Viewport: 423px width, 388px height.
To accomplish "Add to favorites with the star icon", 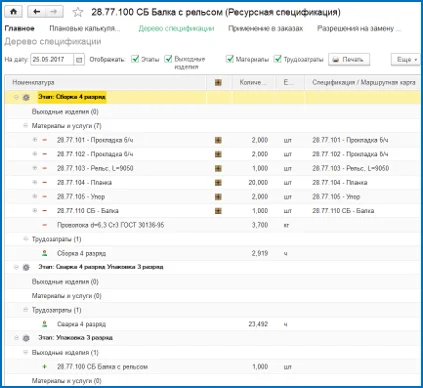I will pyautogui.click(x=78, y=12).
